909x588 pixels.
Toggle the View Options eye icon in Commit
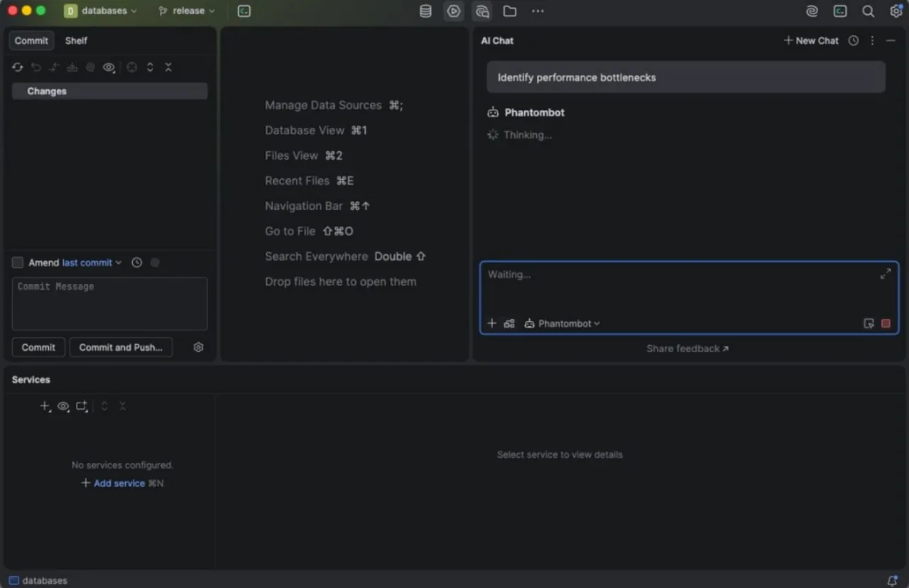tap(109, 67)
